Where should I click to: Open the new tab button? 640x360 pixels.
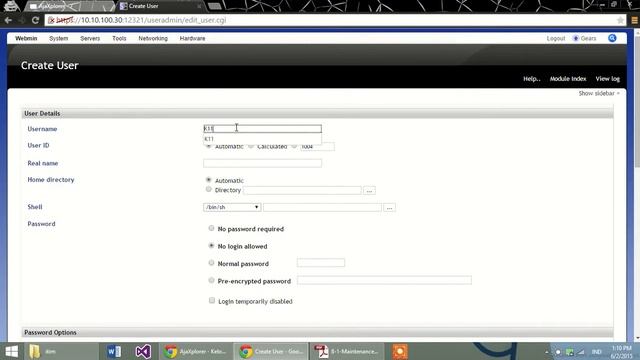click(215, 6)
